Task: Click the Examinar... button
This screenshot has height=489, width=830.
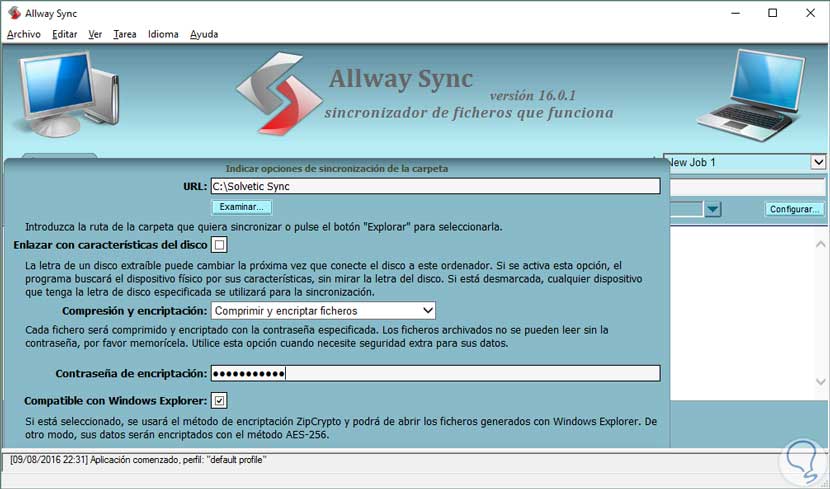Action: (x=241, y=207)
